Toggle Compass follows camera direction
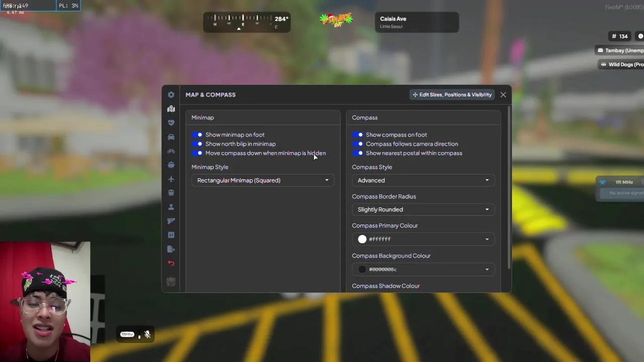 click(358, 144)
